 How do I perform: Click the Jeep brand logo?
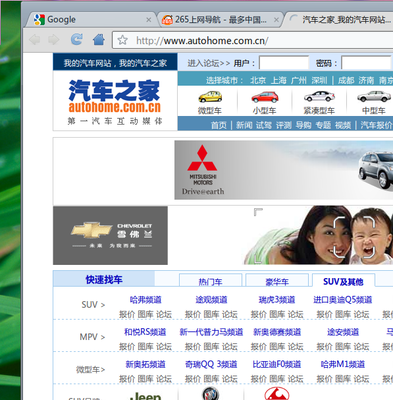point(146,396)
